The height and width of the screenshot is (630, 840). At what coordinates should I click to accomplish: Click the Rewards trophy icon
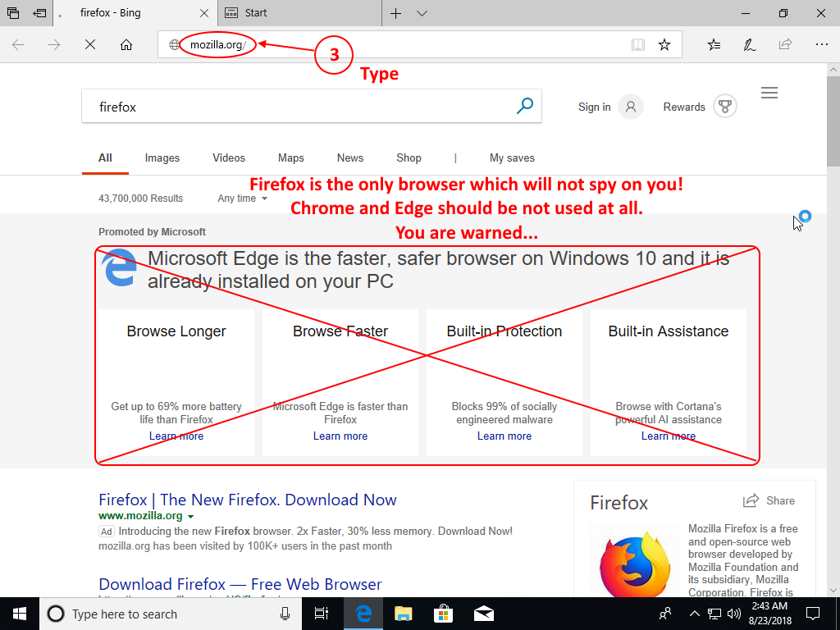point(724,107)
